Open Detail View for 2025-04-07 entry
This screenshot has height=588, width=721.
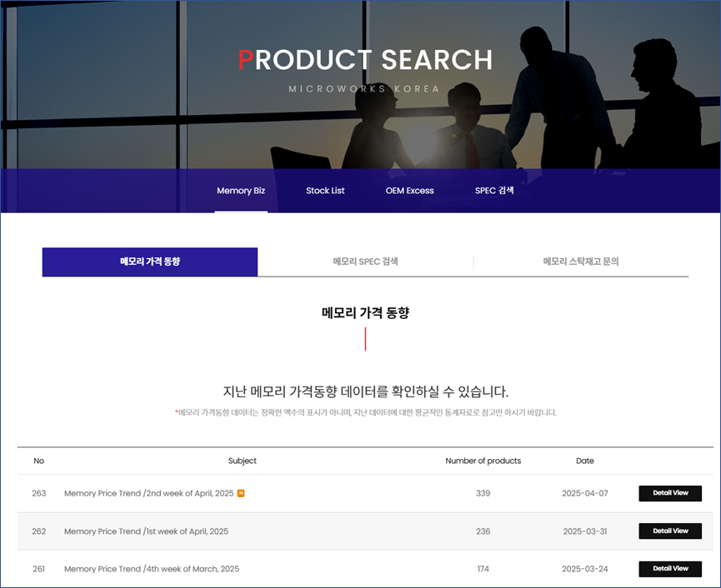(x=670, y=493)
